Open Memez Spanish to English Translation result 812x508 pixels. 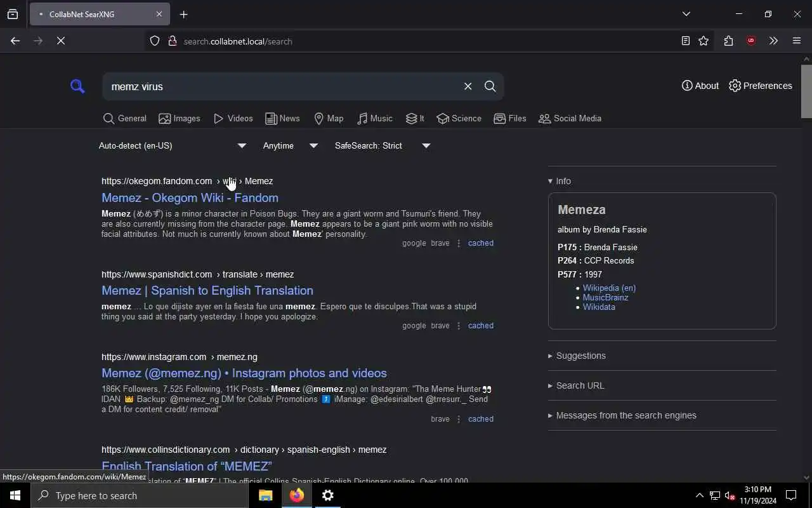pyautogui.click(x=207, y=290)
